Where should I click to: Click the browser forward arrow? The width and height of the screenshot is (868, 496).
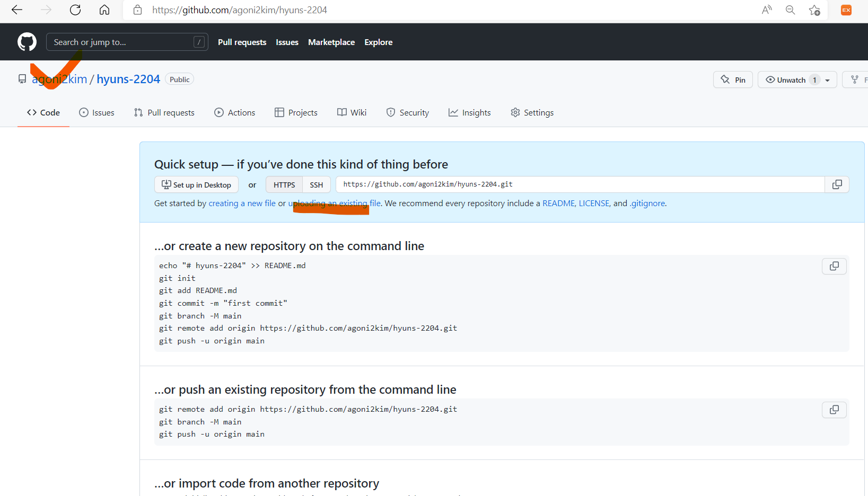click(x=46, y=10)
